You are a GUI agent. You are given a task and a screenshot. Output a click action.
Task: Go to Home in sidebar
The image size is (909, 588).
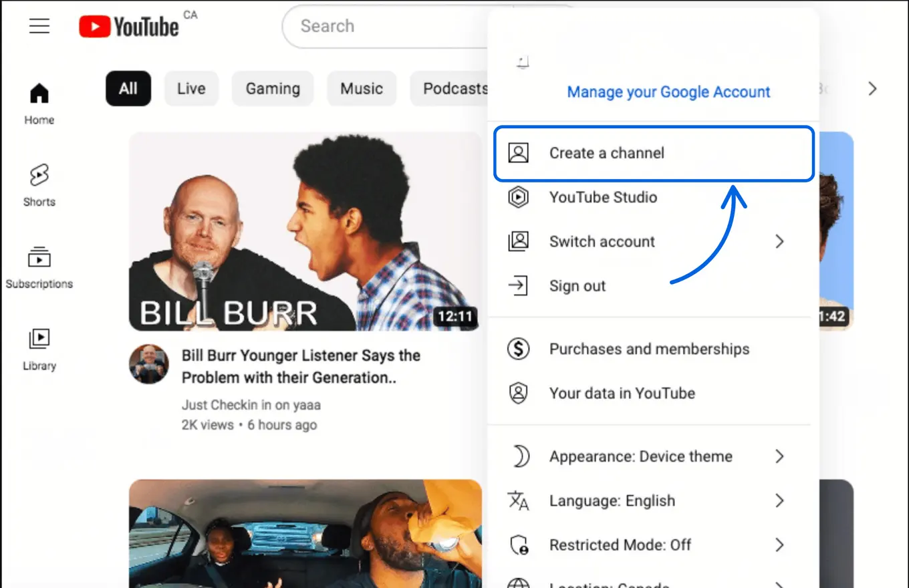[x=39, y=104]
